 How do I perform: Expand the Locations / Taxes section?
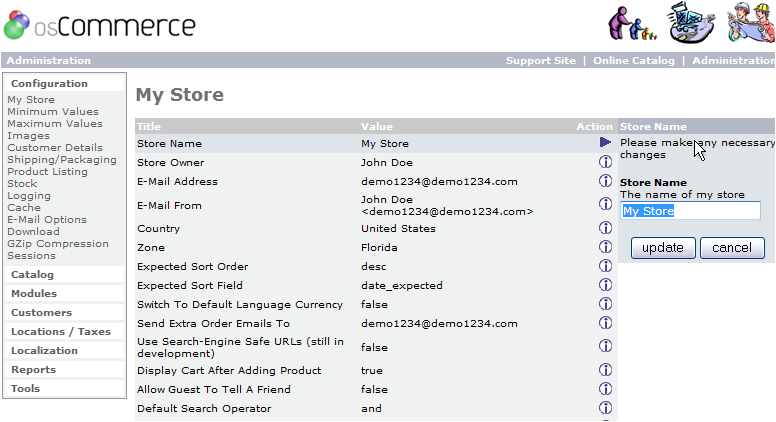[61, 332]
